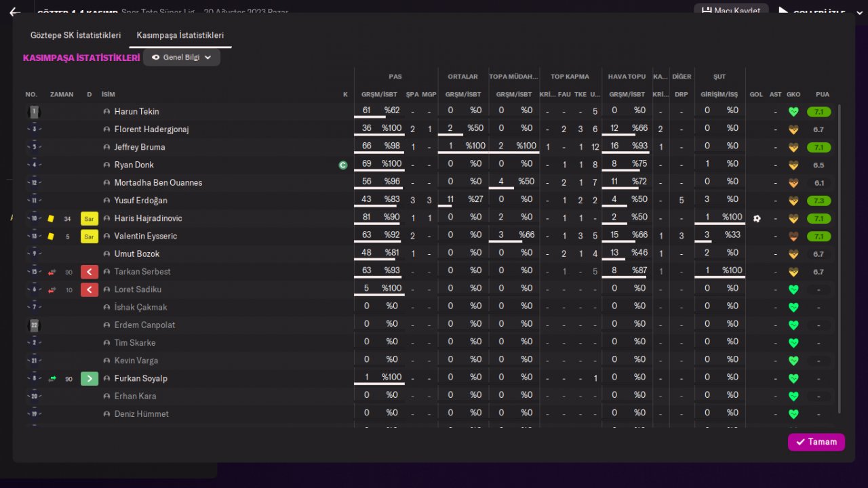
Task: Click captain badge in Ryan Donk's row
Action: [x=343, y=165]
